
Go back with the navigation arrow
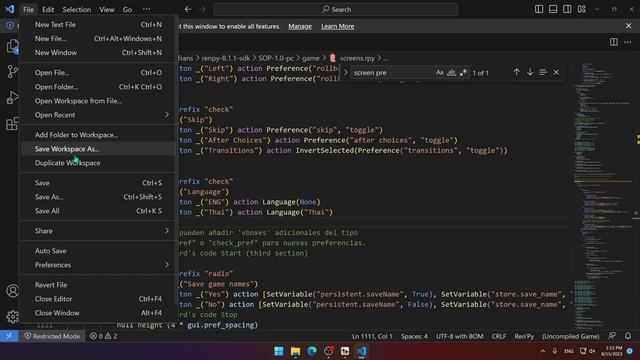[x=188, y=9]
